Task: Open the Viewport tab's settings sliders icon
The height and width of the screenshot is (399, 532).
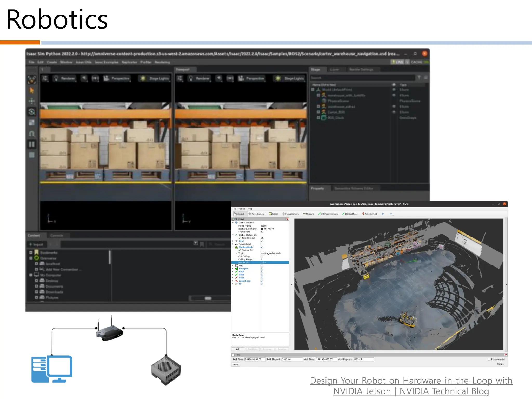Action: point(180,78)
